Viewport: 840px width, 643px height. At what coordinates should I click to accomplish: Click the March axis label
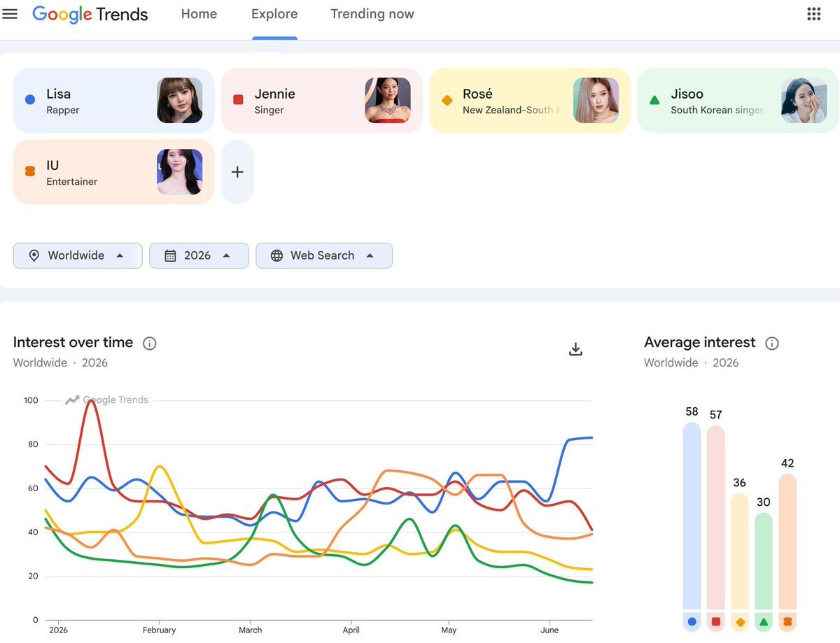point(250,630)
